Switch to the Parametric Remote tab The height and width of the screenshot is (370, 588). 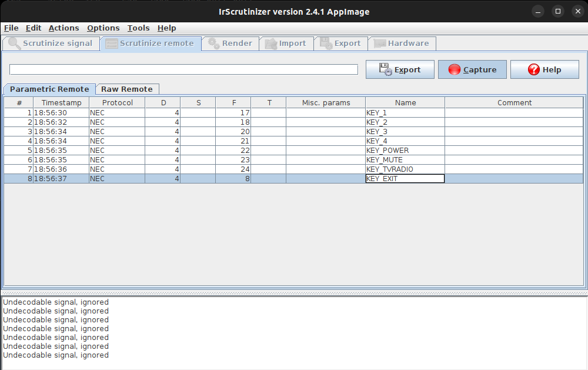coord(49,89)
